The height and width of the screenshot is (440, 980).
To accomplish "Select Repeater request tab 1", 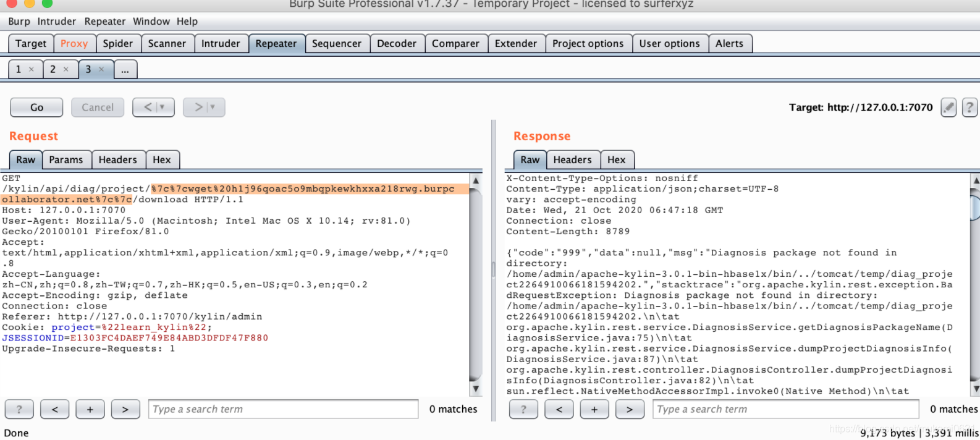I will [x=19, y=69].
